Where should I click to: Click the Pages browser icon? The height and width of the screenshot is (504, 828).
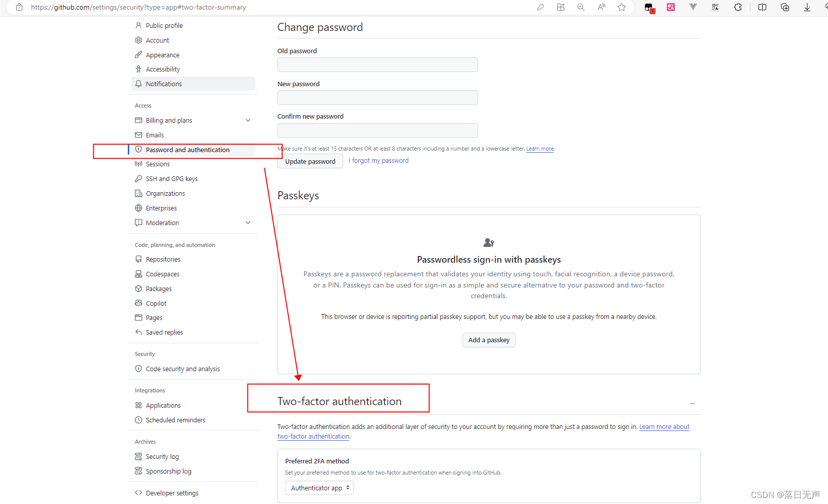138,317
